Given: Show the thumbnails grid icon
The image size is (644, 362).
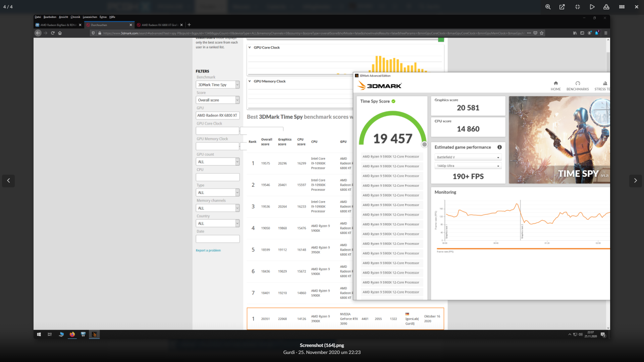Looking at the screenshot, I should click(x=622, y=7).
